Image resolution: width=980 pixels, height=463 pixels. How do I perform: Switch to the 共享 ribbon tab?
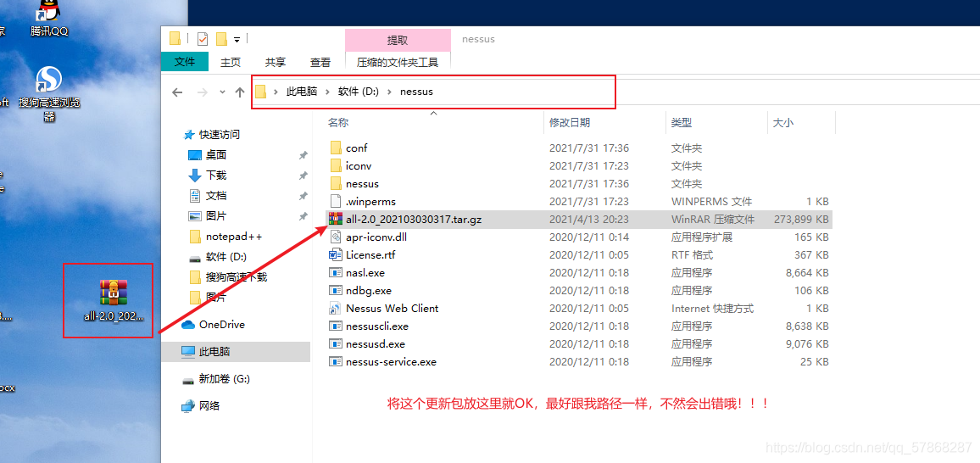tap(276, 63)
